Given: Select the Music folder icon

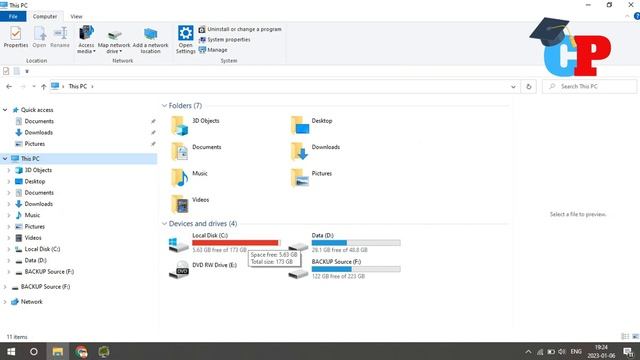Looking at the screenshot, I should click(x=179, y=178).
